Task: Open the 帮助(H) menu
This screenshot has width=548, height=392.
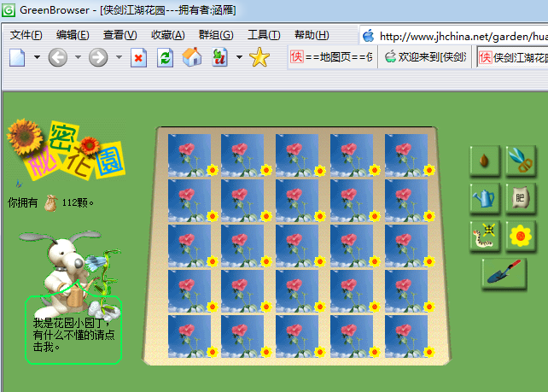Action: [x=312, y=35]
